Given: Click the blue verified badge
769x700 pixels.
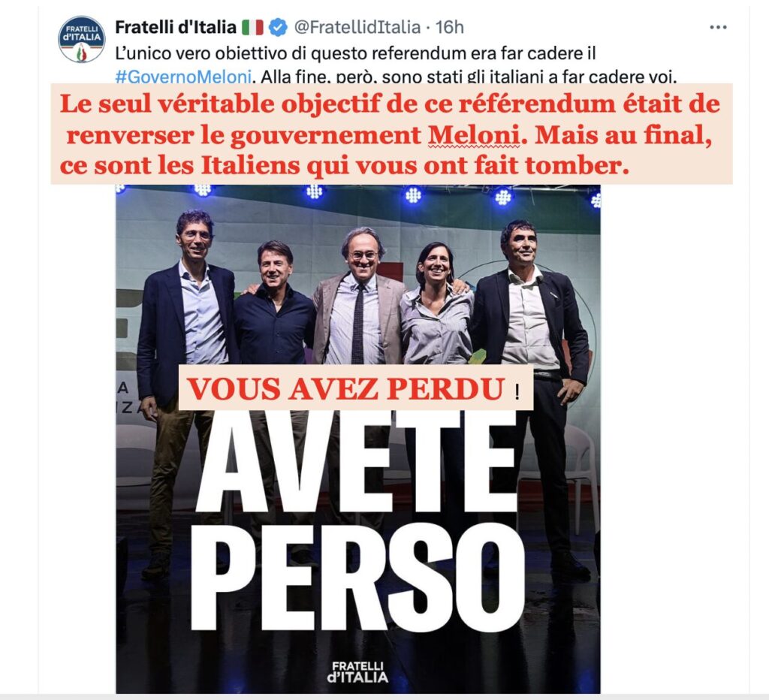Looking at the screenshot, I should tap(278, 27).
